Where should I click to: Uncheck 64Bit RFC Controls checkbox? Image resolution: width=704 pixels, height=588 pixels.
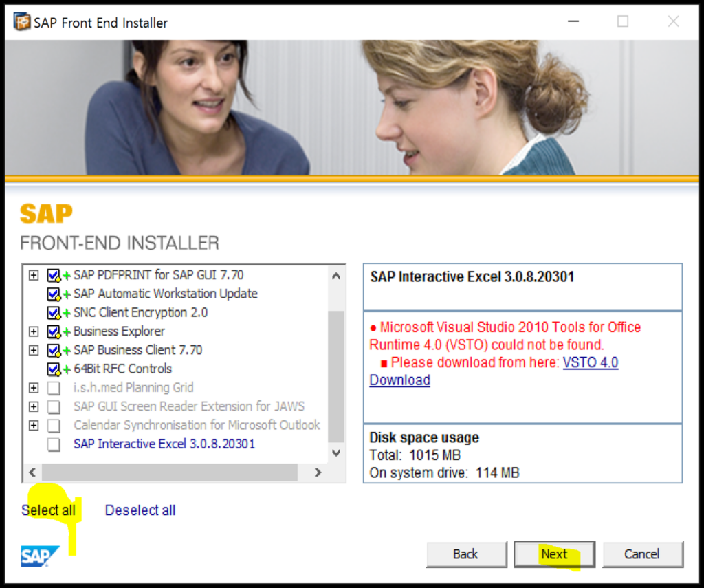(x=54, y=369)
